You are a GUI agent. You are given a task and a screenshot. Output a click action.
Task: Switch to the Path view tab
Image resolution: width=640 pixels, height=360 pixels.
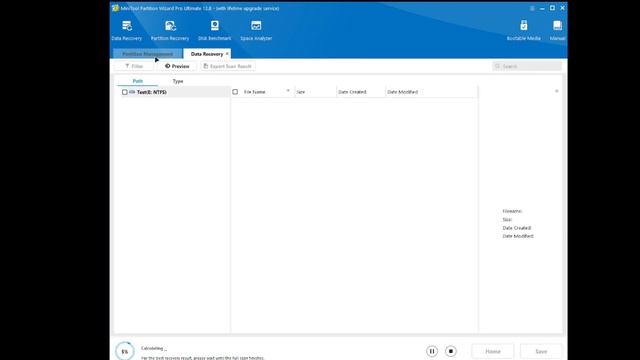[x=138, y=81]
